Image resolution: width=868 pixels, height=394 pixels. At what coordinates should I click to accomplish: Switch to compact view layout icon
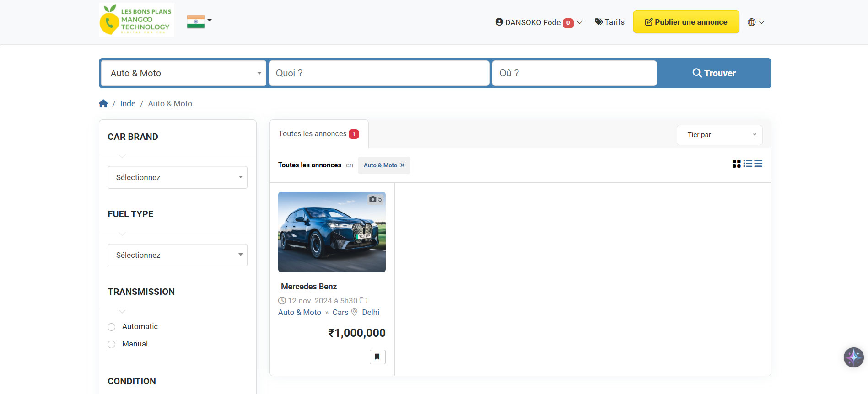click(758, 164)
